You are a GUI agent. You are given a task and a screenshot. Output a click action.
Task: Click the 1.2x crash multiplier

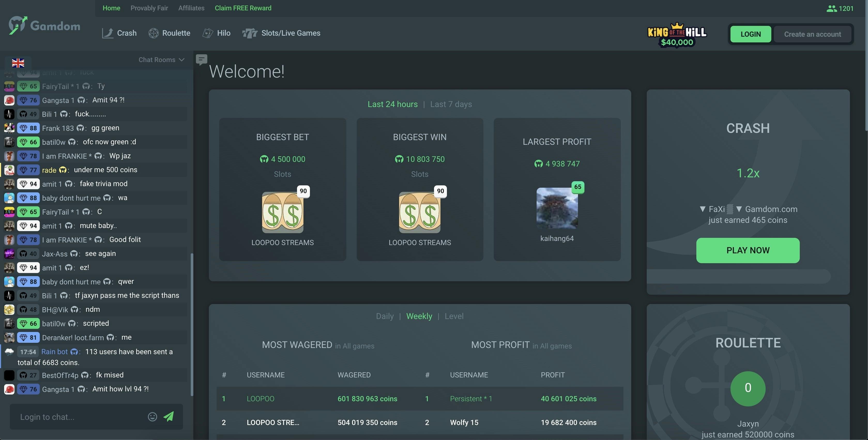click(748, 173)
